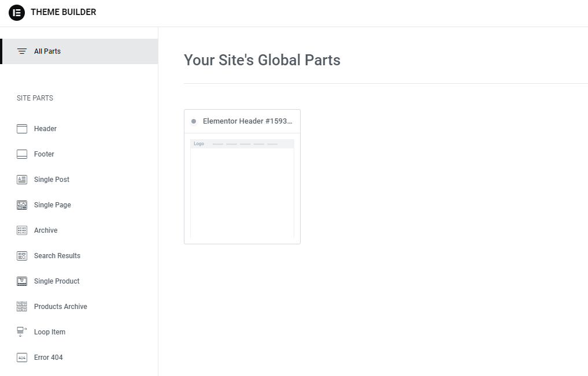The image size is (588, 376).
Task: Click the Single Post icon
Action: click(x=22, y=180)
